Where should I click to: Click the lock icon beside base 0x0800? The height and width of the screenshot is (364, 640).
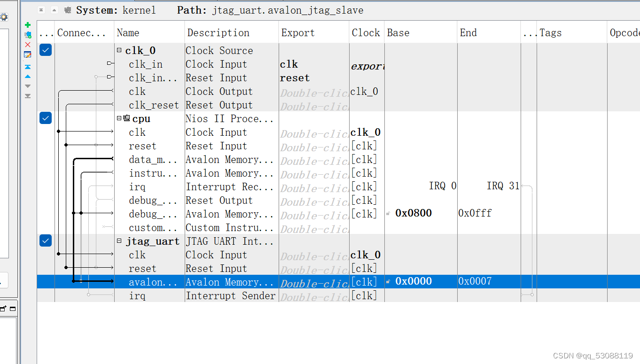(x=388, y=214)
